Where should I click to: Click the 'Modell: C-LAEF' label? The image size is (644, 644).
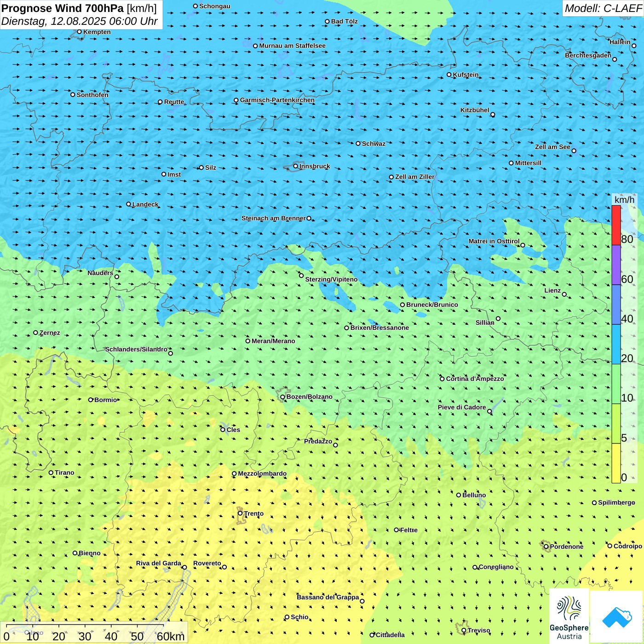coord(603,8)
